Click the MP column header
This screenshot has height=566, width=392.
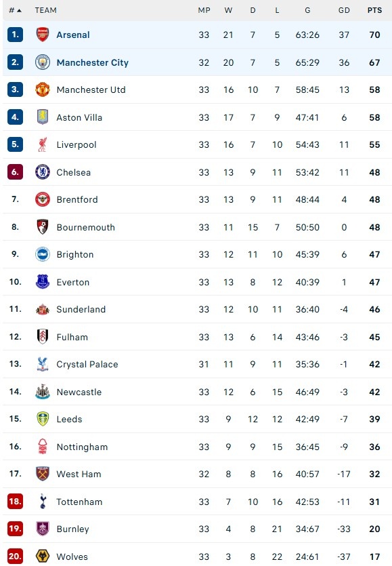tap(204, 10)
